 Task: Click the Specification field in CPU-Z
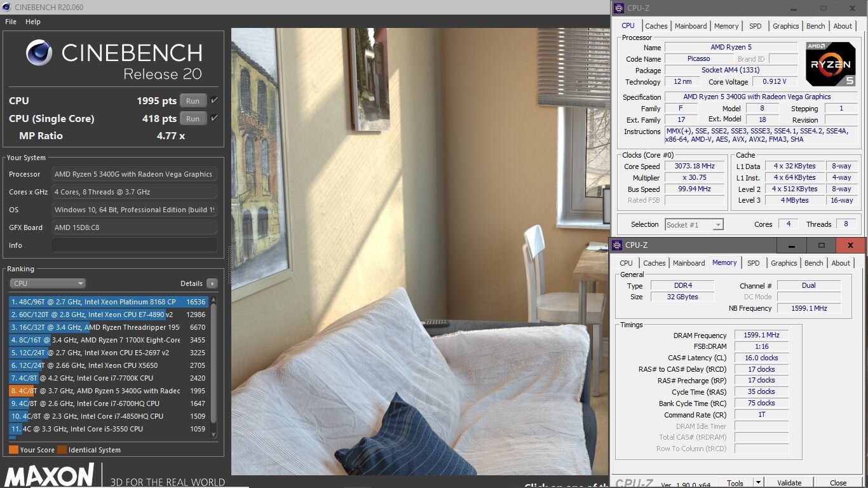click(x=761, y=97)
